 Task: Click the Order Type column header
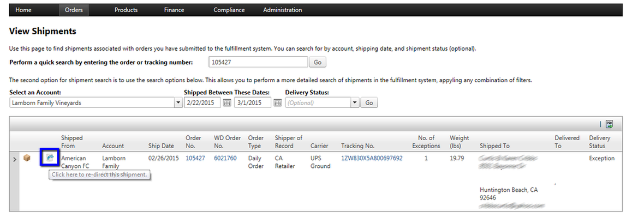pyautogui.click(x=256, y=142)
